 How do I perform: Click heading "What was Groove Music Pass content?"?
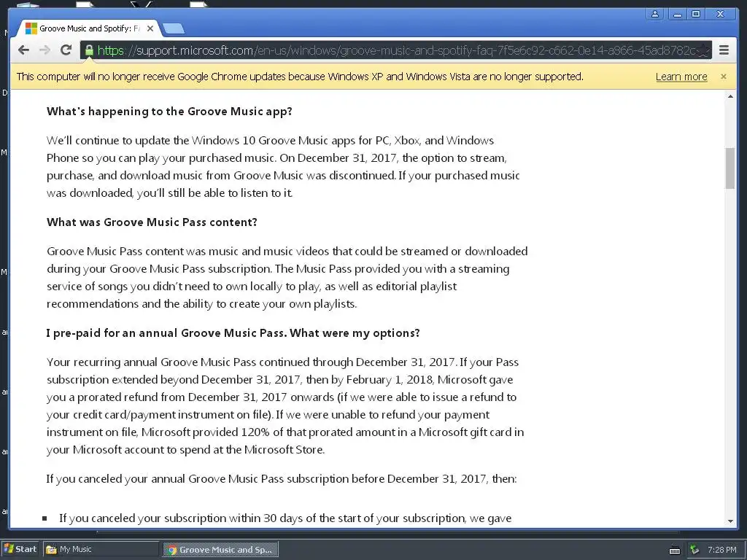point(152,222)
